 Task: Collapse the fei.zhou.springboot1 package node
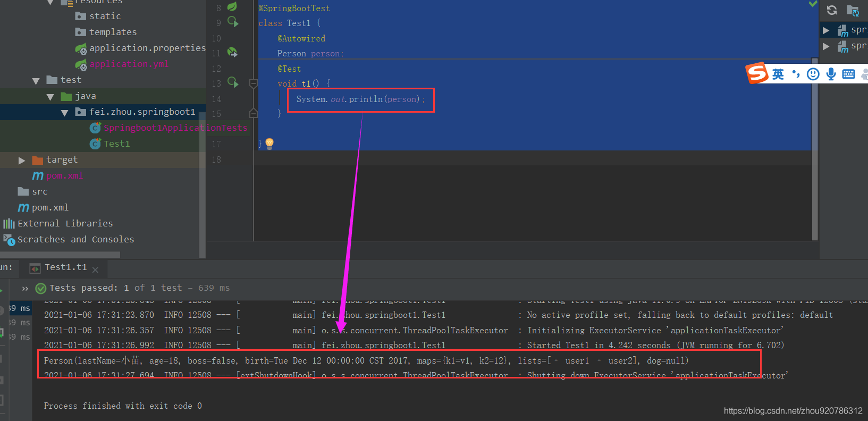(64, 113)
